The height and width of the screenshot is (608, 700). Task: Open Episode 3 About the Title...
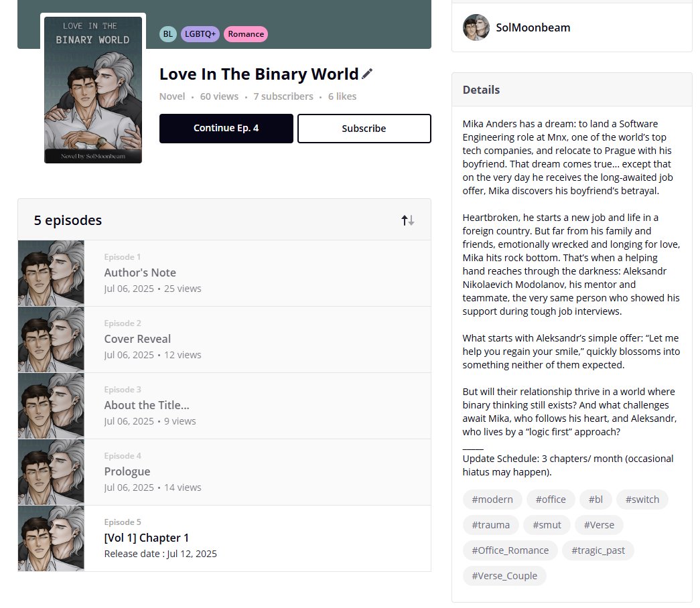(224, 406)
